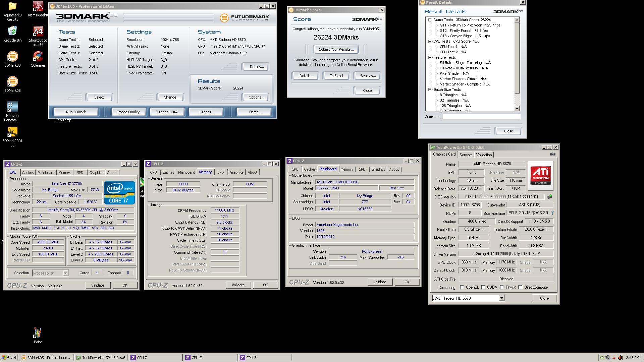This screenshot has width=644, height=362.
Task: Open Caches tab in the CPU tab window
Action: [x=28, y=173]
